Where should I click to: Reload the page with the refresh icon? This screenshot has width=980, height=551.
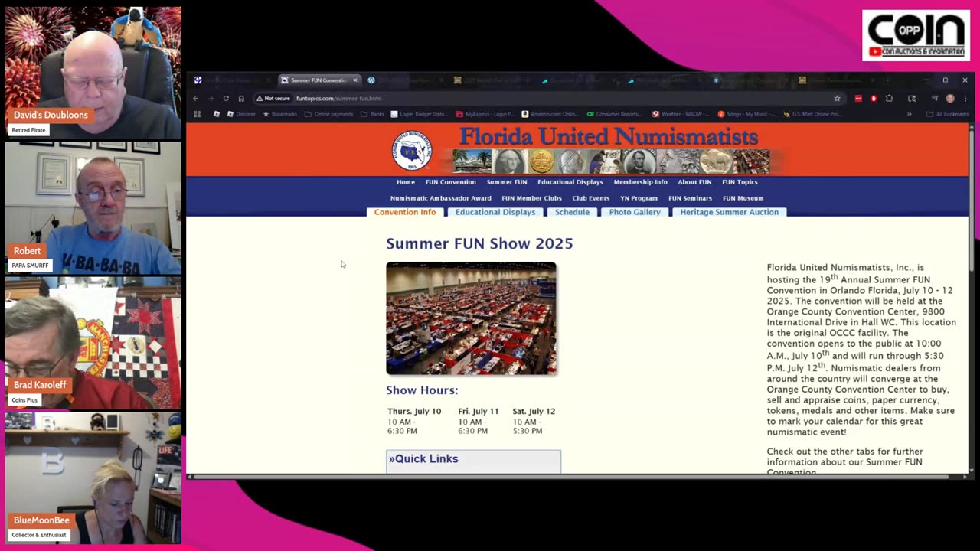click(x=226, y=98)
